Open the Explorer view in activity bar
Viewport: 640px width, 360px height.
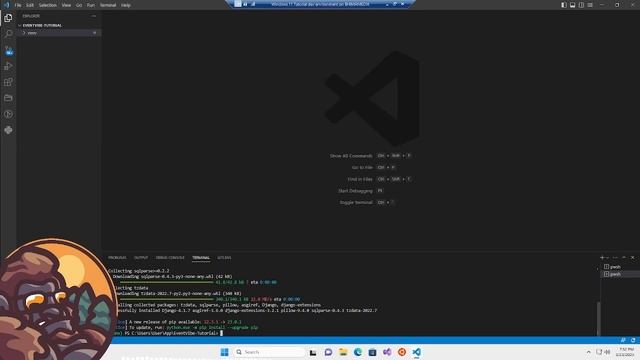[8, 18]
